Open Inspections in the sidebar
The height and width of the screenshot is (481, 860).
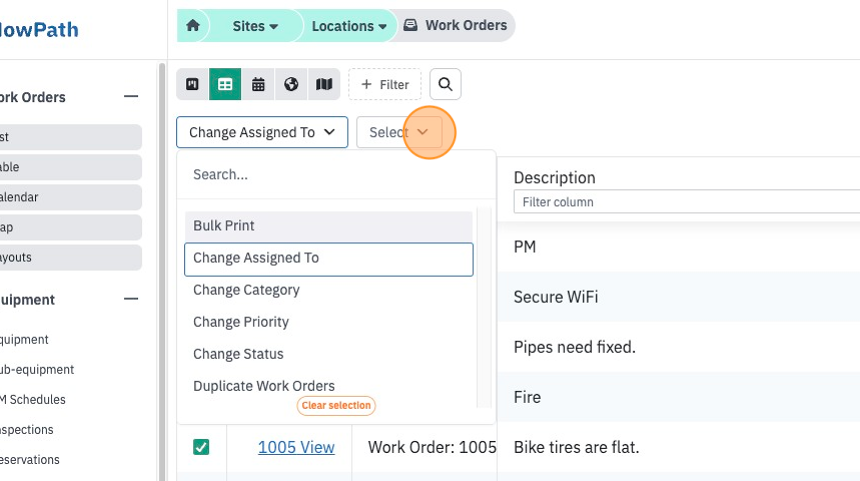pos(27,430)
